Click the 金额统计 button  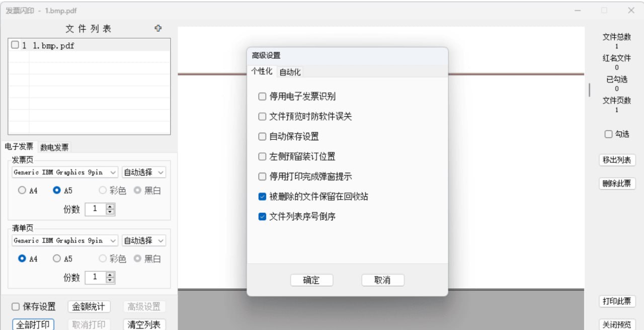pos(89,306)
